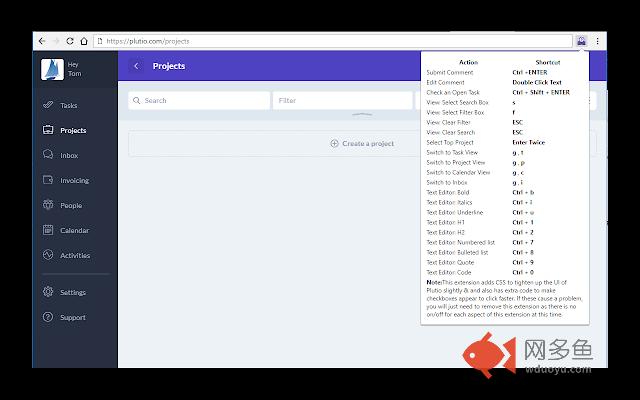Click 'View: Select Filter Box' row
The height and width of the screenshot is (400, 640).
click(x=505, y=112)
